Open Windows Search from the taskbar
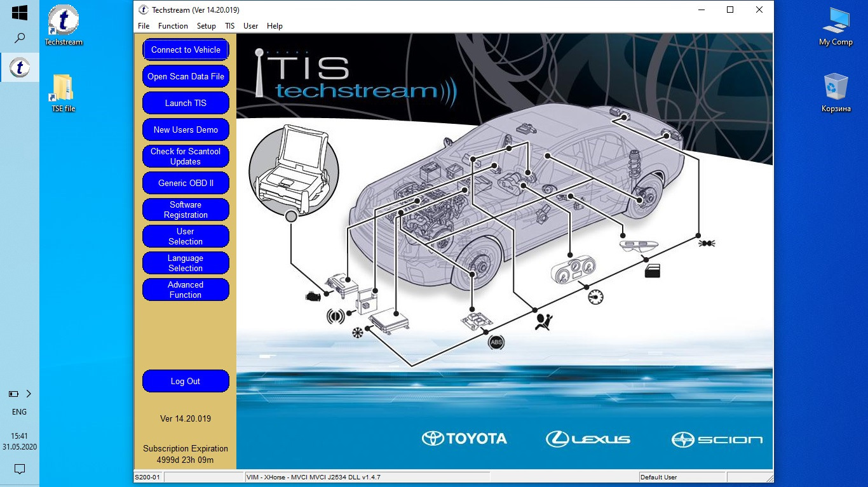 19,38
